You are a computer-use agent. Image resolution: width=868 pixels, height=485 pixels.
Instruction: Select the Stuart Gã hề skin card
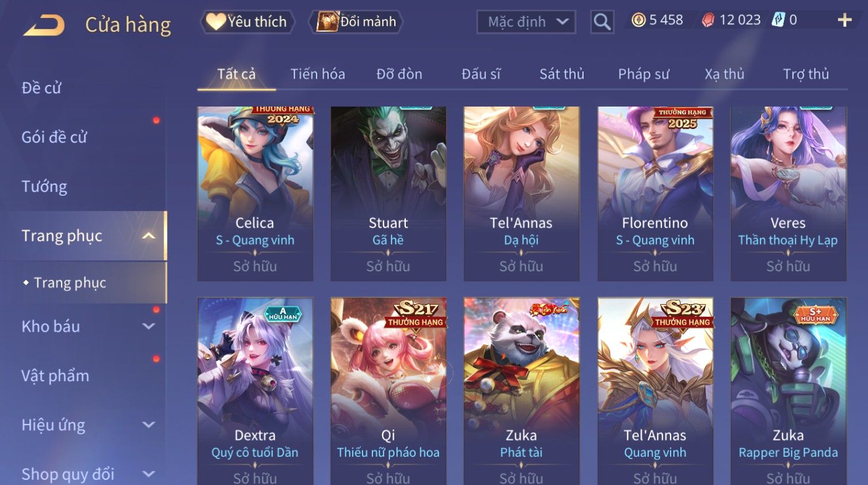click(388, 194)
